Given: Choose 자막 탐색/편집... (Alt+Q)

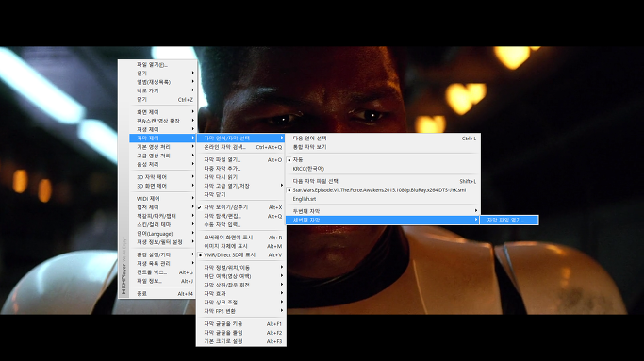Looking at the screenshot, I should click(x=241, y=216).
